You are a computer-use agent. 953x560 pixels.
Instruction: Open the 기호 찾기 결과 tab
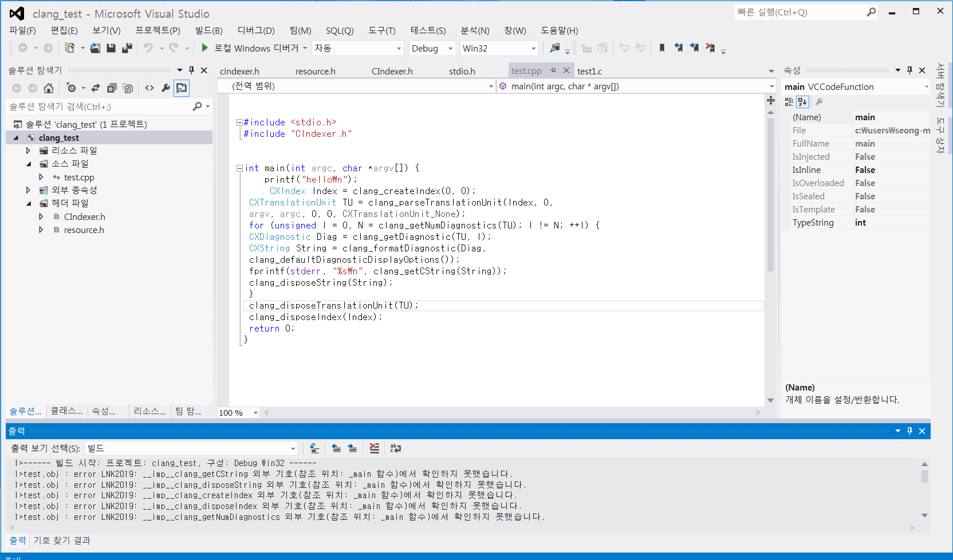(x=62, y=540)
